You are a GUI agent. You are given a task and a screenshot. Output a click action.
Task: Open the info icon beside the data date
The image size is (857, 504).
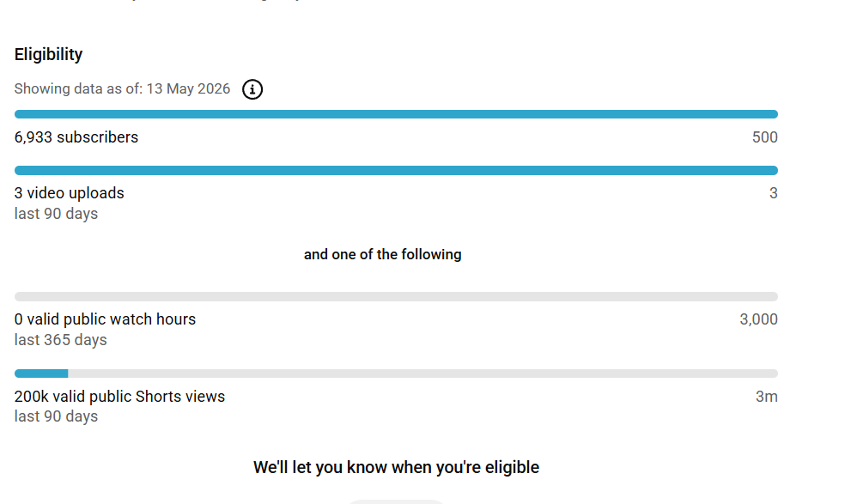click(252, 89)
